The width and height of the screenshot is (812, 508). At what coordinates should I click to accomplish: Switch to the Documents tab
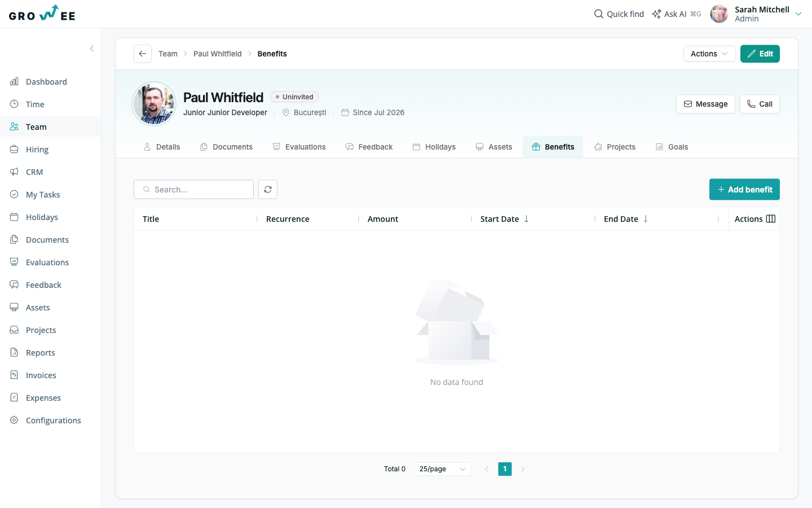[226, 147]
